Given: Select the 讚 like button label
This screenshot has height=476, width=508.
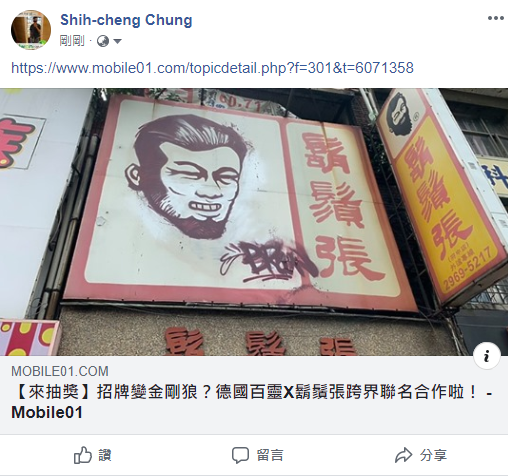Looking at the screenshot, I should tap(105, 455).
